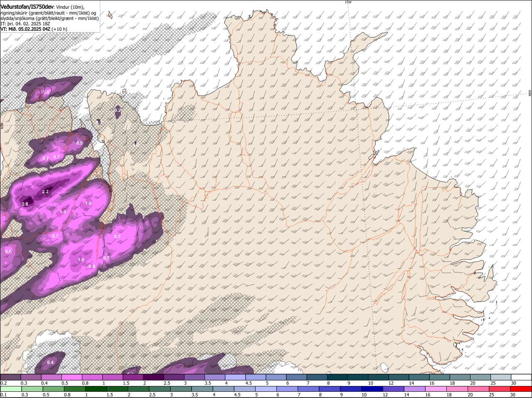Click the 'IT: þri. 04. 02. 2025 18Z' line

tap(25, 24)
